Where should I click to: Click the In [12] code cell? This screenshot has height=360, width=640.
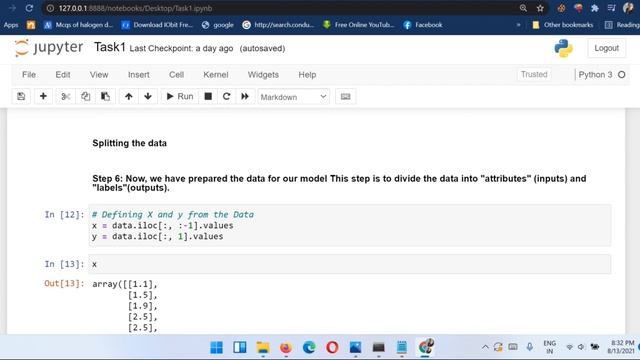click(x=350, y=225)
